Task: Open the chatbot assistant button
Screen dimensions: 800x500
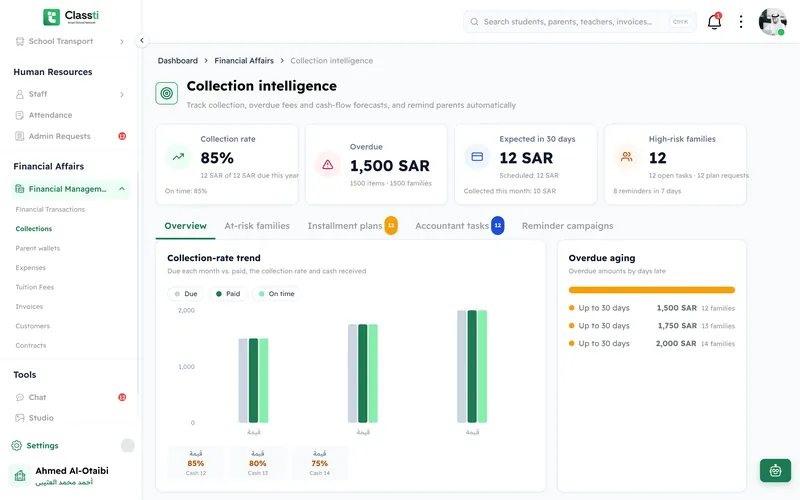Action: [x=775, y=470]
